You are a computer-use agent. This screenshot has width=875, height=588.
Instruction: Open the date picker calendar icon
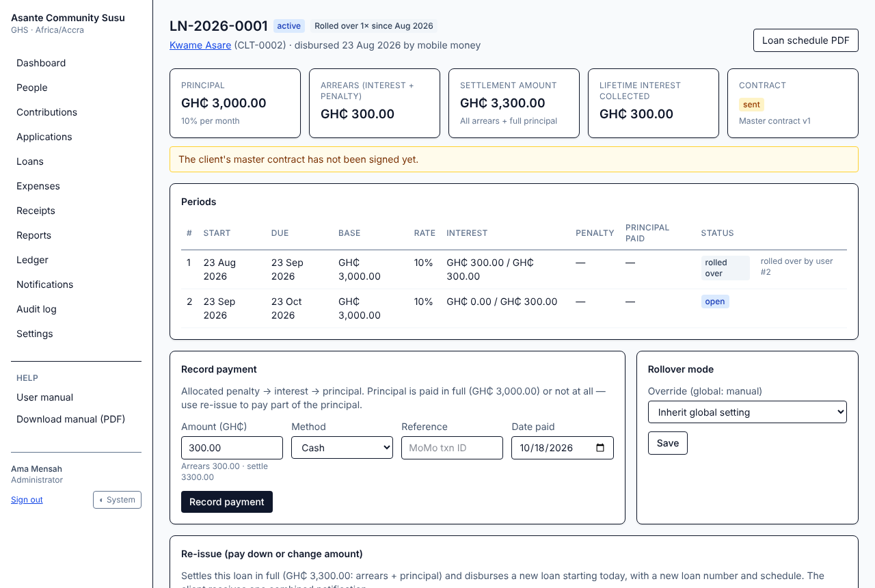[600, 448]
